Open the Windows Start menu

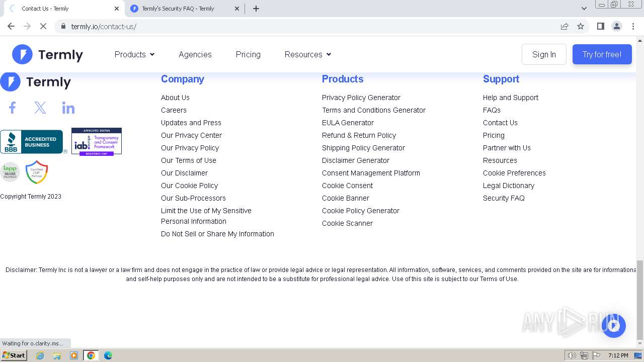tap(14, 355)
